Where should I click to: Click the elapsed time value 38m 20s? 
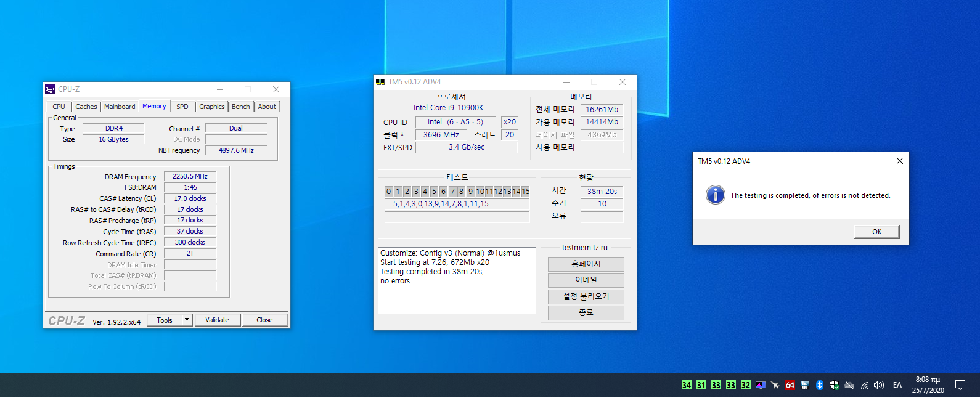602,192
